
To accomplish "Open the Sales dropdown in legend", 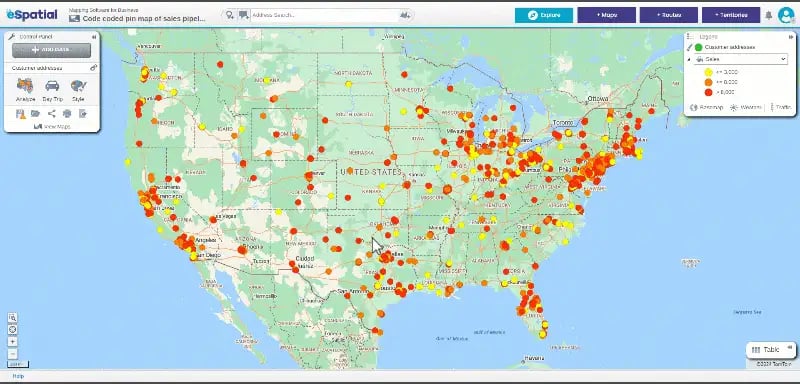I will click(x=741, y=60).
